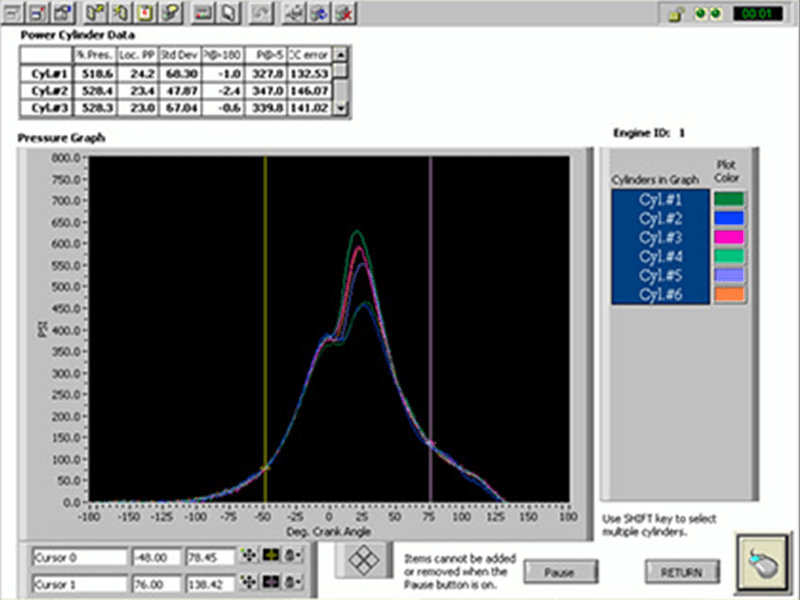Click the Cursor 0 name field
800x600 pixels.
click(79, 557)
